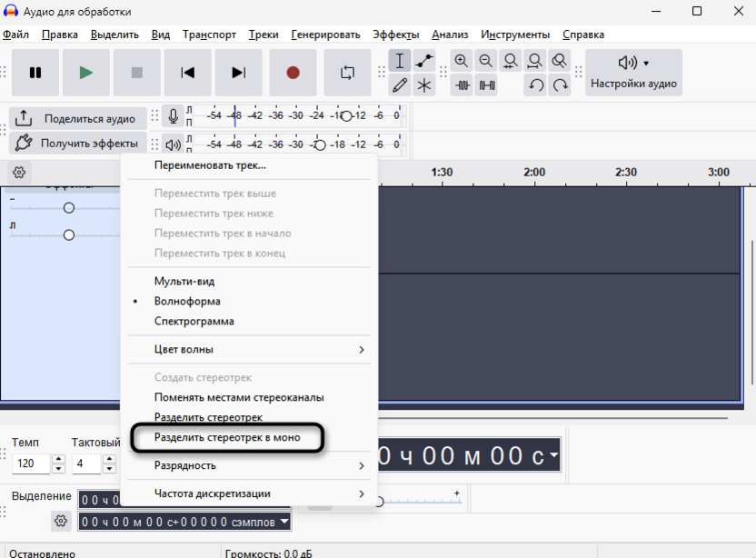Click the Поделиться аудио button

77,119
